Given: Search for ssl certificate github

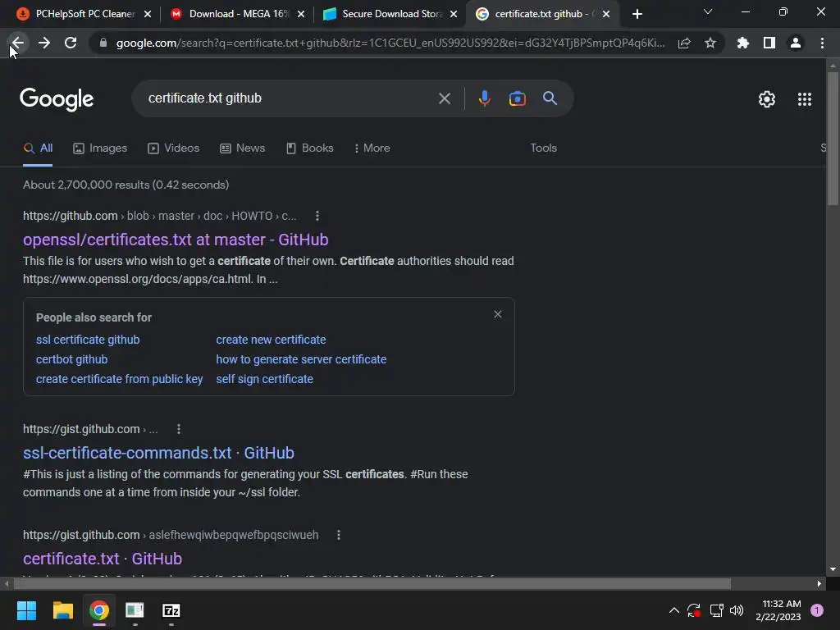Looking at the screenshot, I should [88, 340].
